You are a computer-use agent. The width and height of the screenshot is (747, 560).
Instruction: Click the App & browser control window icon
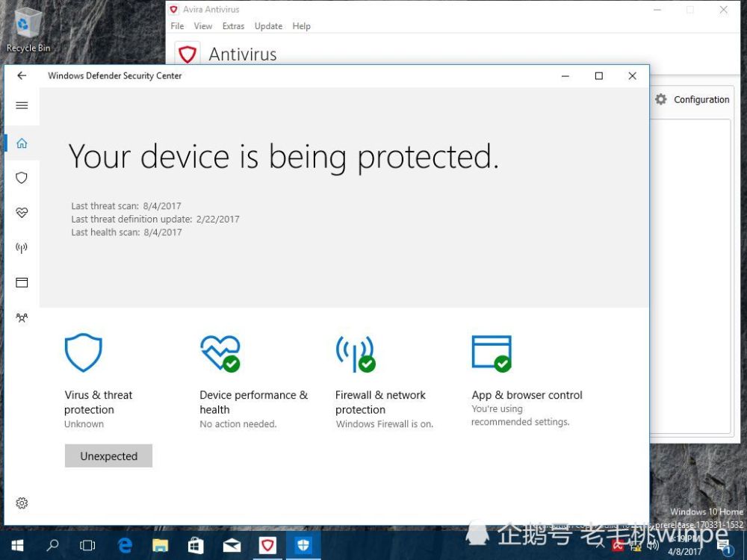coord(492,353)
